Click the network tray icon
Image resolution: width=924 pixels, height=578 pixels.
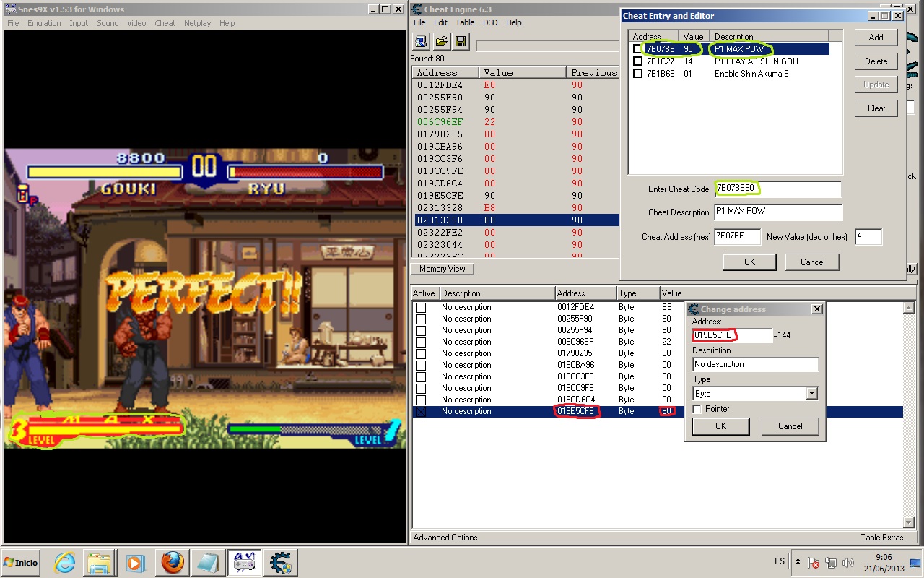pyautogui.click(x=830, y=562)
